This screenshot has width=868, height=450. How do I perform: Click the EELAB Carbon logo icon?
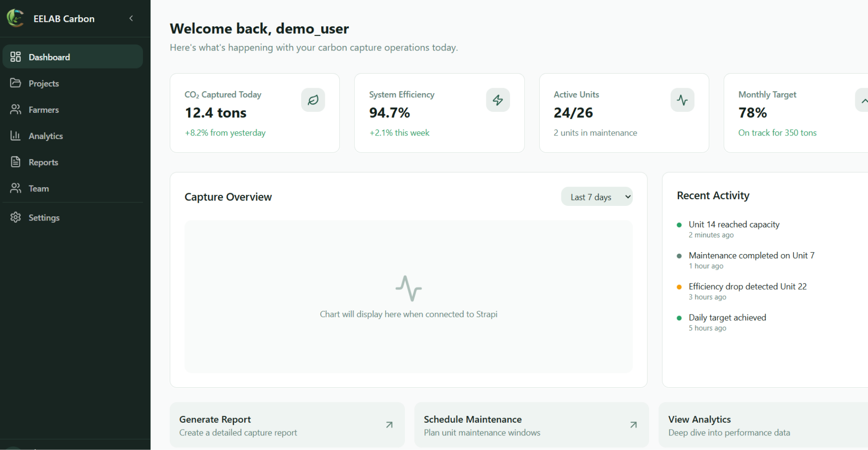(15, 18)
